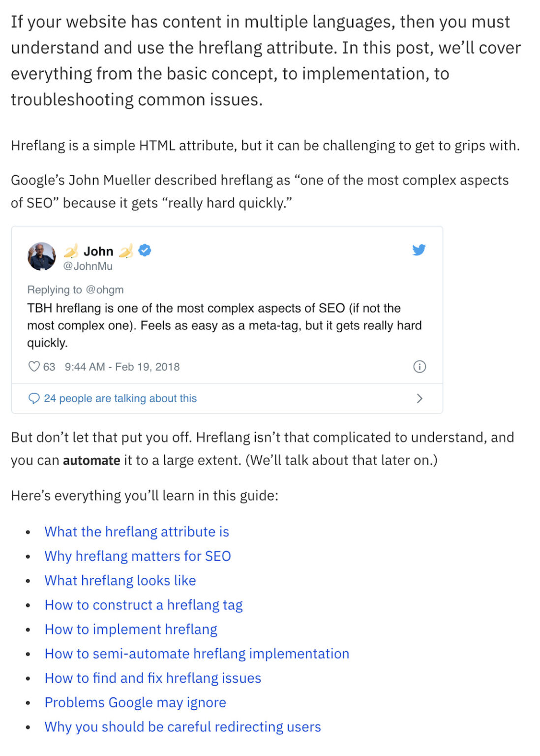
Task: Open "Why you should be careful redirecting users"
Action: 182,726
